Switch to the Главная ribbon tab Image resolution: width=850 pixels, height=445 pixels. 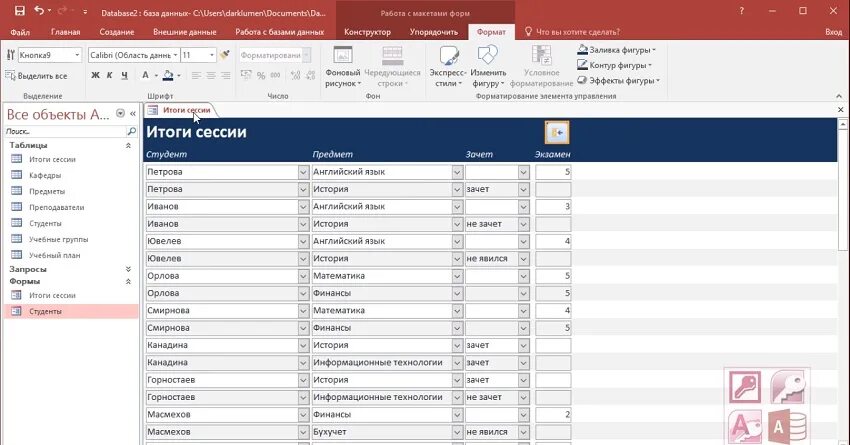point(66,32)
